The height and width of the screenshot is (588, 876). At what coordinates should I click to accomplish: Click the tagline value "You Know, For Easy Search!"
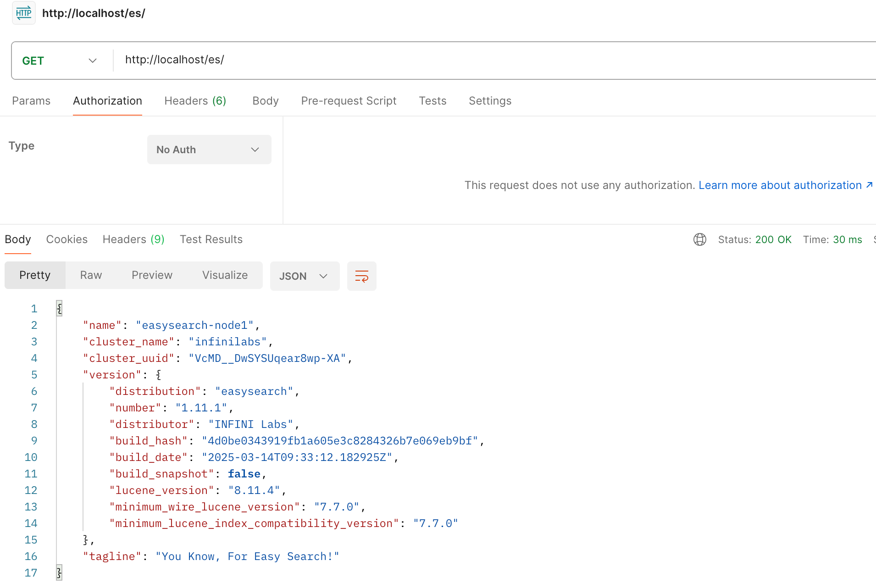[x=247, y=556]
